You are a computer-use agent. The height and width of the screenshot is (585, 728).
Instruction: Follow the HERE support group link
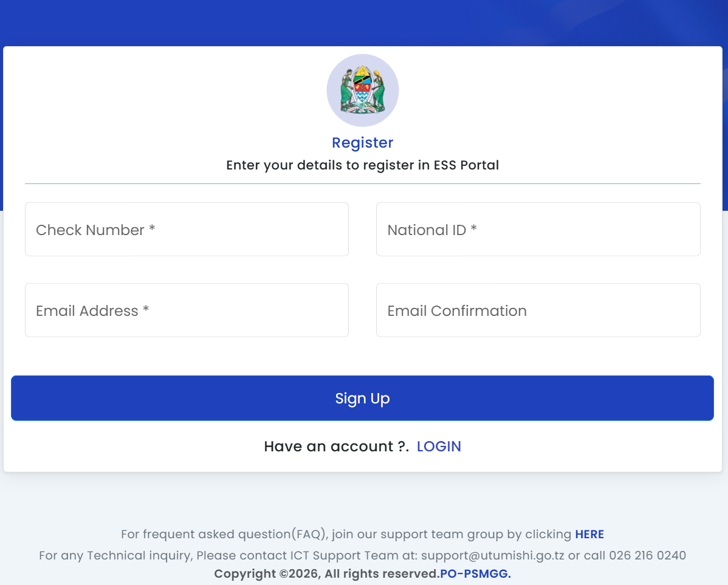589,535
